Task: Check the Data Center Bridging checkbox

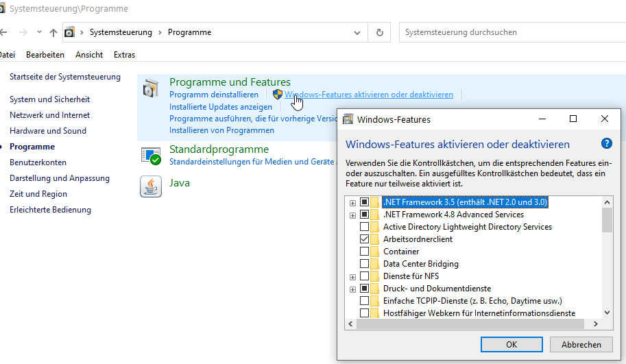Action: (365, 264)
